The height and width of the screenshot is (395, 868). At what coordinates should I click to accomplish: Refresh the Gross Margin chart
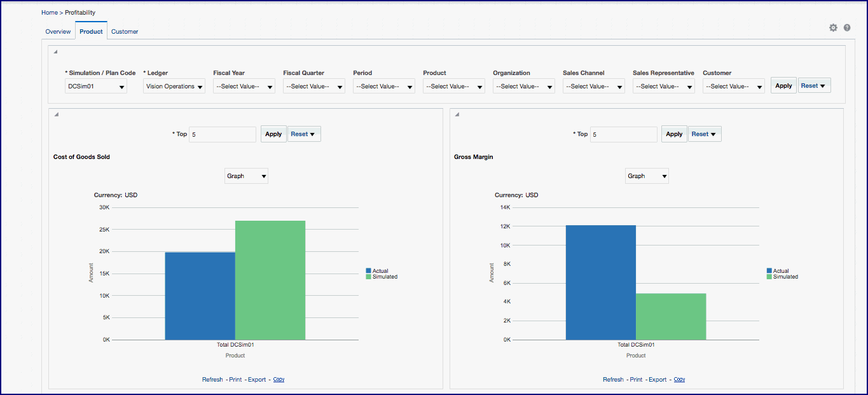click(x=613, y=380)
